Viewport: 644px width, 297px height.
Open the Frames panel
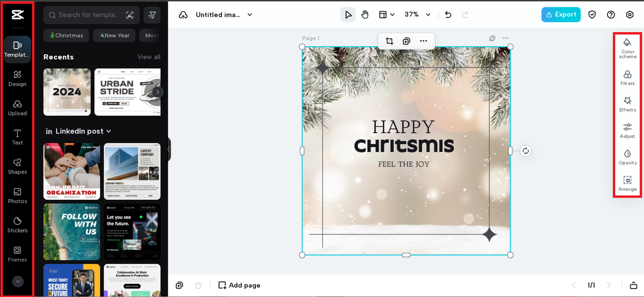(18, 254)
